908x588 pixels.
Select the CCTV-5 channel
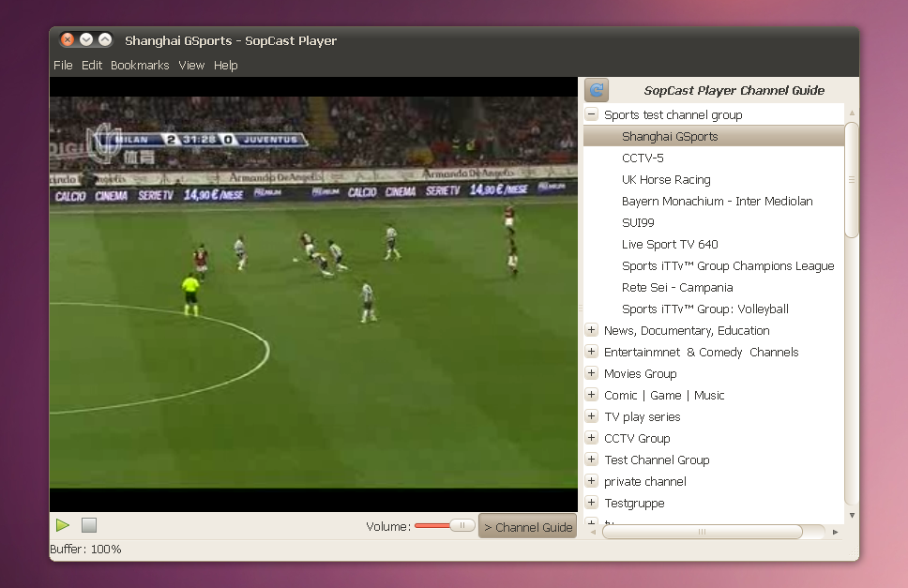coord(714,158)
